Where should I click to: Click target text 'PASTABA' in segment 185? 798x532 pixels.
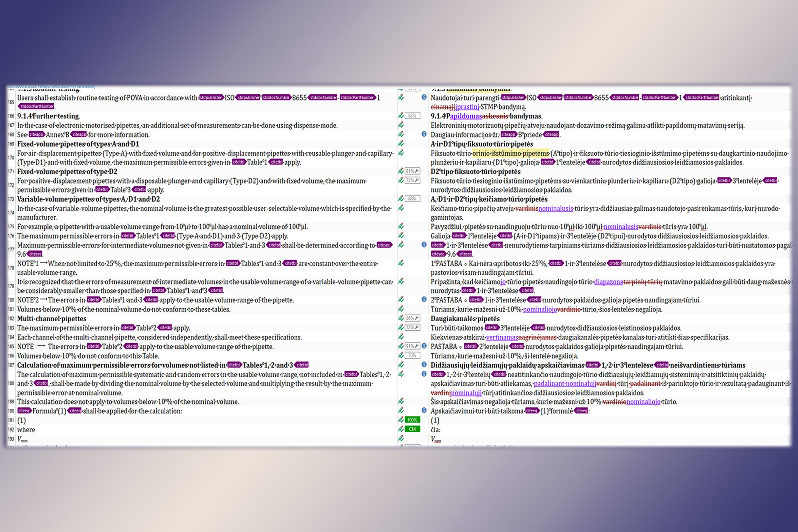point(444,346)
